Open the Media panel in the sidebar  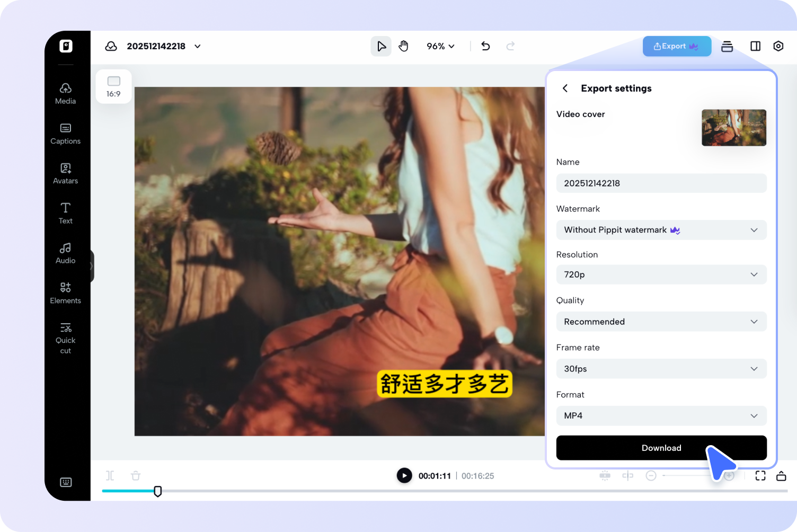[65, 93]
